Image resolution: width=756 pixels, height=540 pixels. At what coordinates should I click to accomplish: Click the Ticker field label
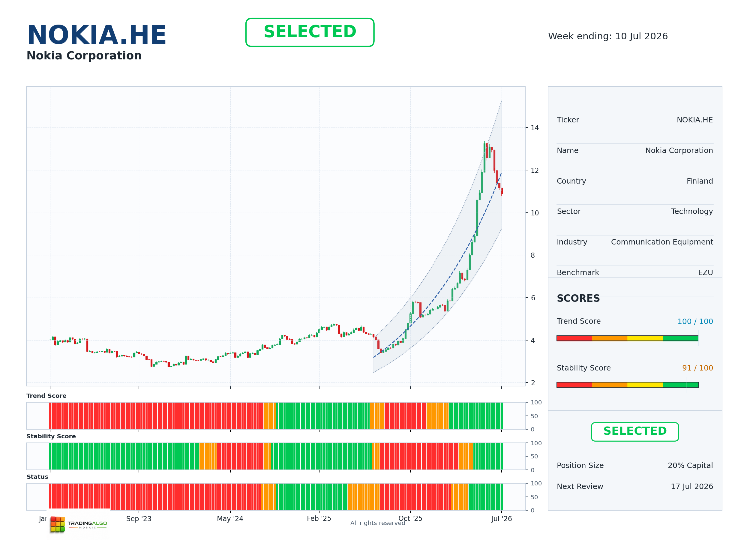tap(568, 120)
